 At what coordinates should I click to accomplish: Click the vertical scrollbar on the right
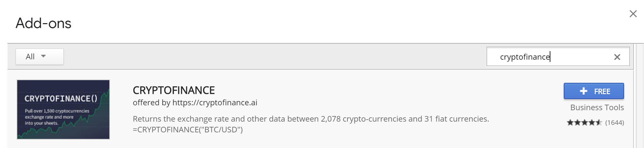tap(638, 98)
